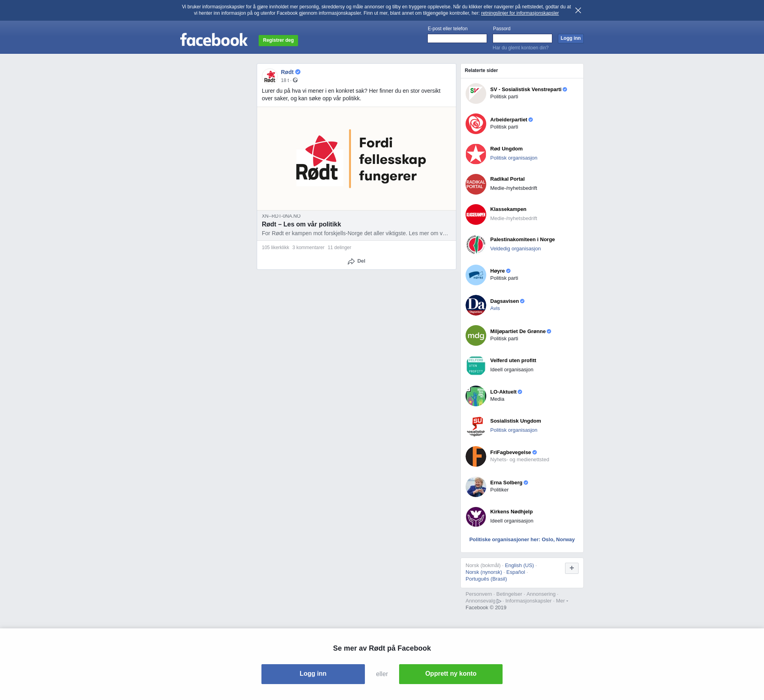This screenshot has width=764, height=700.
Task: Dismiss the cookie notice banner
Action: pos(578,10)
